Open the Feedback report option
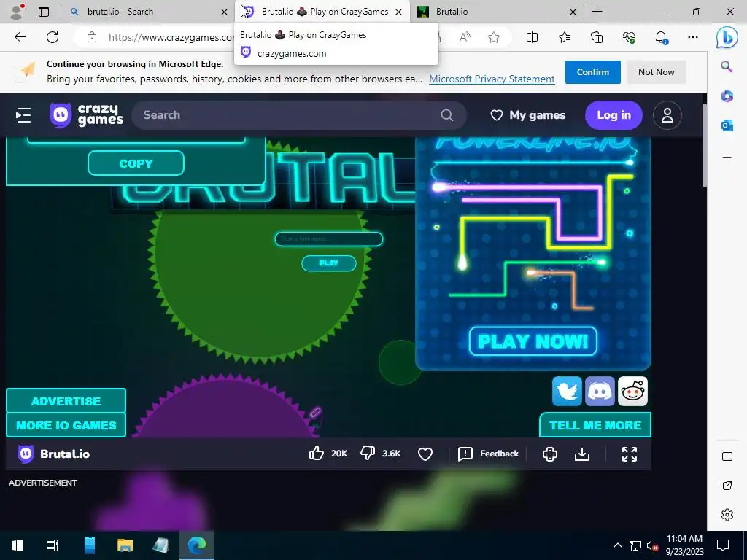 488,454
